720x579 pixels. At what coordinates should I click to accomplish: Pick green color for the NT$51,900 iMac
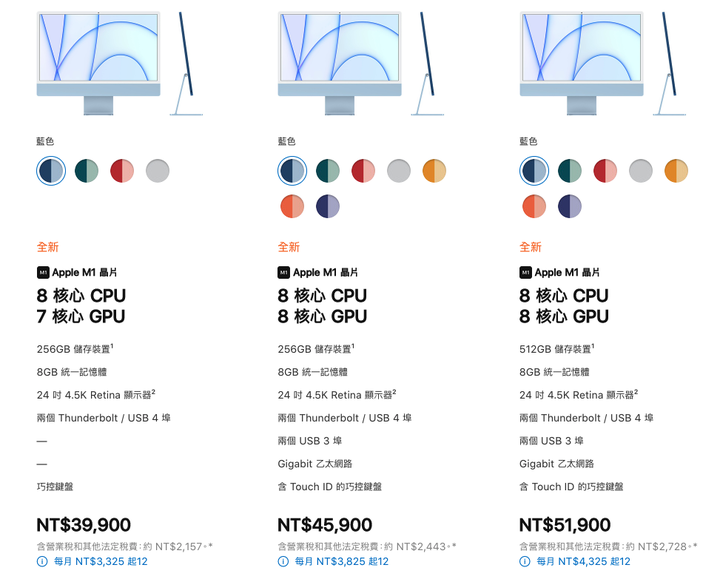(570, 171)
